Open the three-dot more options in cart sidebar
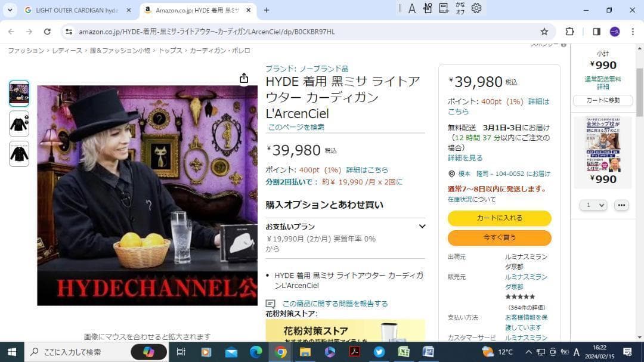Viewport: 644px width, 362px height. pyautogui.click(x=621, y=205)
